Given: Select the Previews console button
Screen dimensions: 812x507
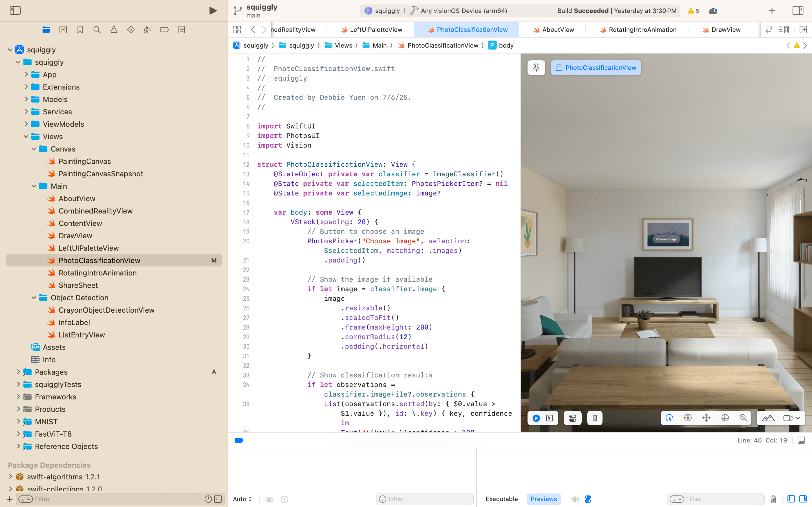Looking at the screenshot, I should (x=543, y=499).
